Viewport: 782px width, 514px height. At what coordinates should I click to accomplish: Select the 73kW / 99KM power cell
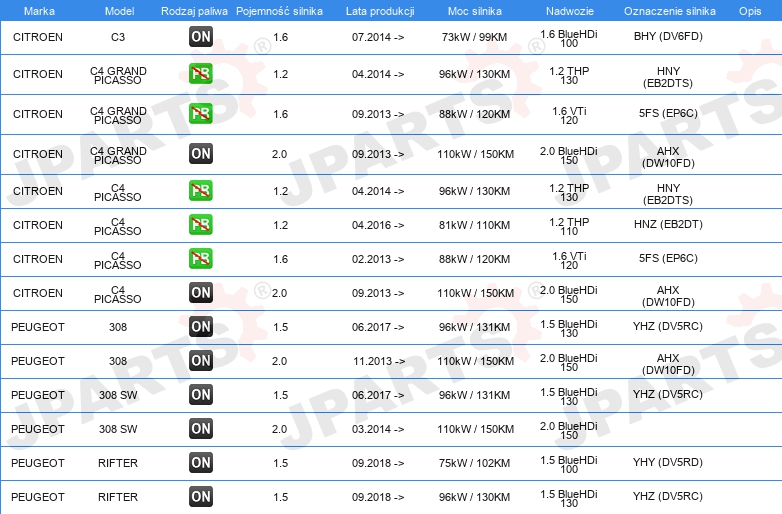pyautogui.click(x=474, y=37)
